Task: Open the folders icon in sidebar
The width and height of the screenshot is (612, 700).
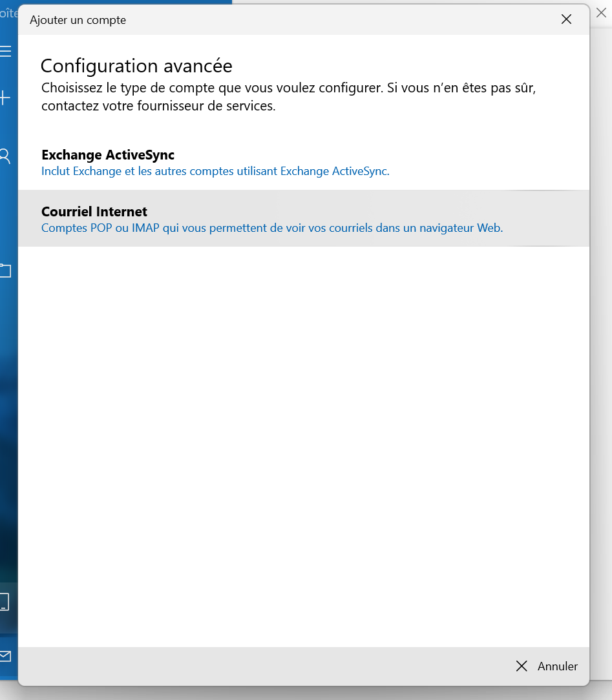Action: point(5,271)
